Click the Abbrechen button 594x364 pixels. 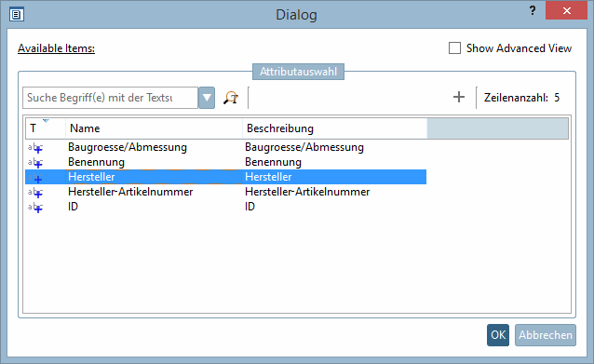(x=546, y=335)
